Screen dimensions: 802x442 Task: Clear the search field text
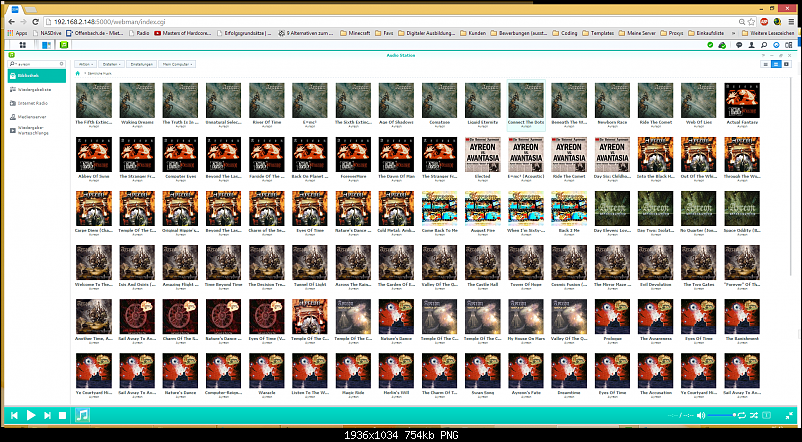pos(61,64)
